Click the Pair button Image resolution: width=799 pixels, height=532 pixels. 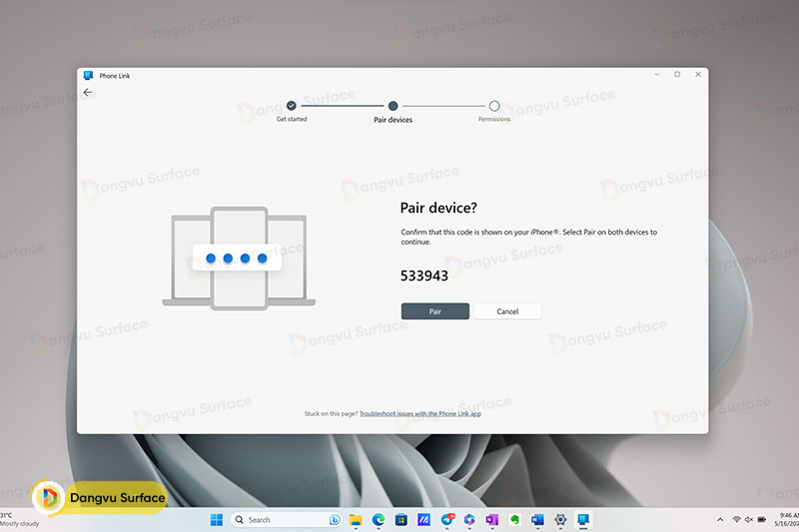pos(435,311)
